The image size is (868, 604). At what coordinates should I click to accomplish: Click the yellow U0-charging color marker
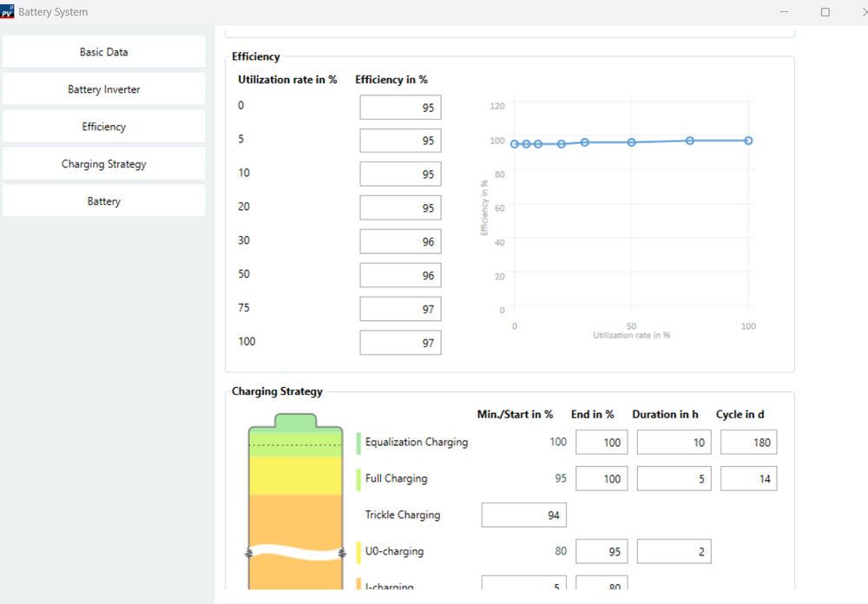(x=358, y=552)
